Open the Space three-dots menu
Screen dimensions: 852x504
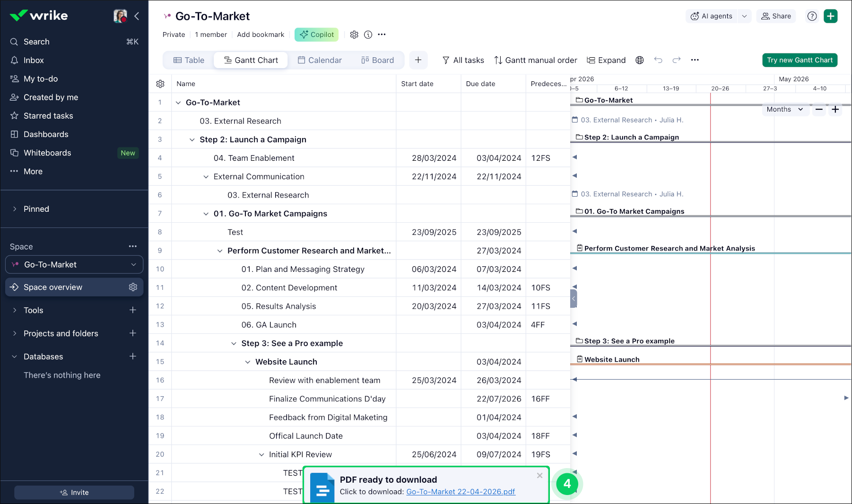pyautogui.click(x=133, y=246)
